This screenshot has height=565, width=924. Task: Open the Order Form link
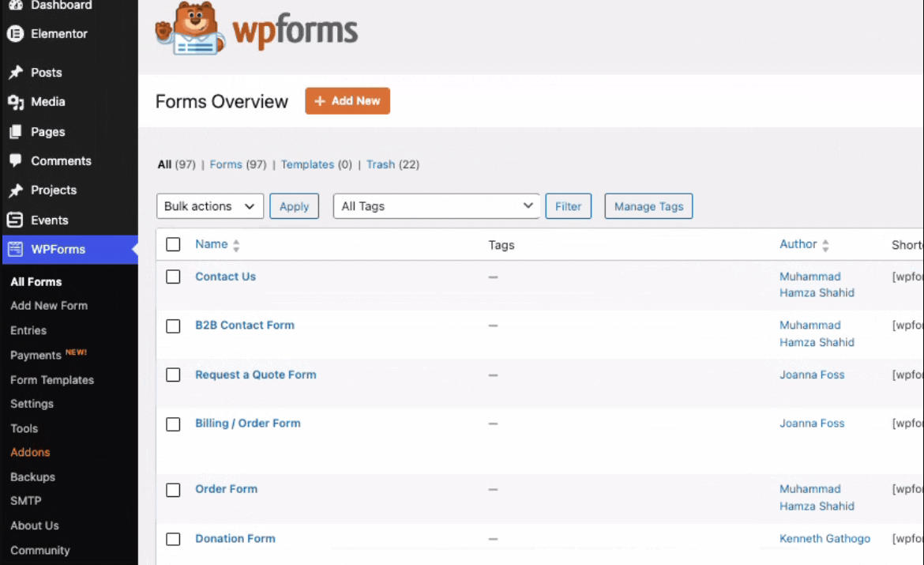[226, 489]
